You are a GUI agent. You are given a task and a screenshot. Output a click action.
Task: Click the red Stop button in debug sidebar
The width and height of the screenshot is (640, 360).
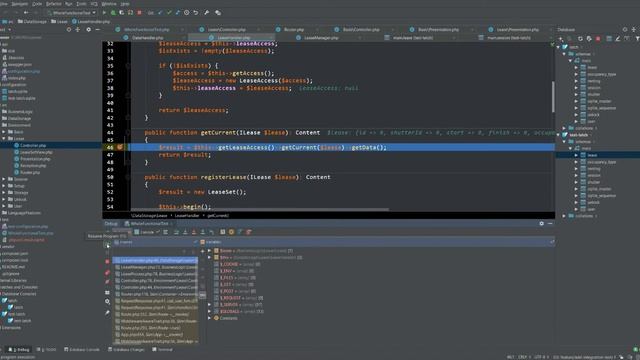pos(107,262)
